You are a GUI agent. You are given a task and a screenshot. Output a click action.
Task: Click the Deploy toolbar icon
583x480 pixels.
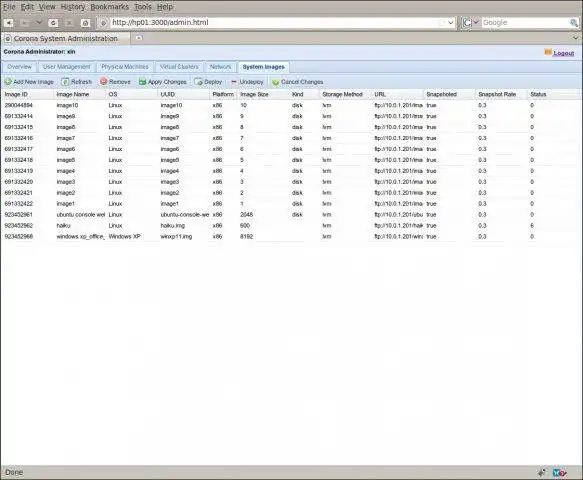pos(199,81)
